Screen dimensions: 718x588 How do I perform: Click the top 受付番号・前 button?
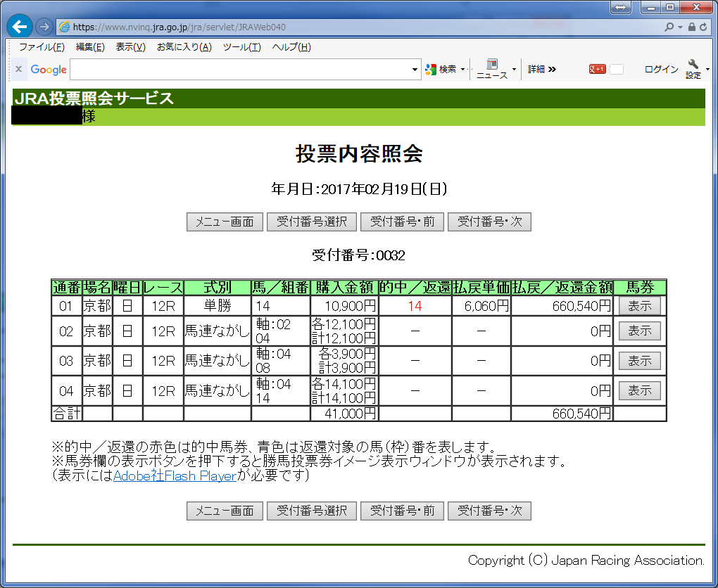[x=403, y=222]
